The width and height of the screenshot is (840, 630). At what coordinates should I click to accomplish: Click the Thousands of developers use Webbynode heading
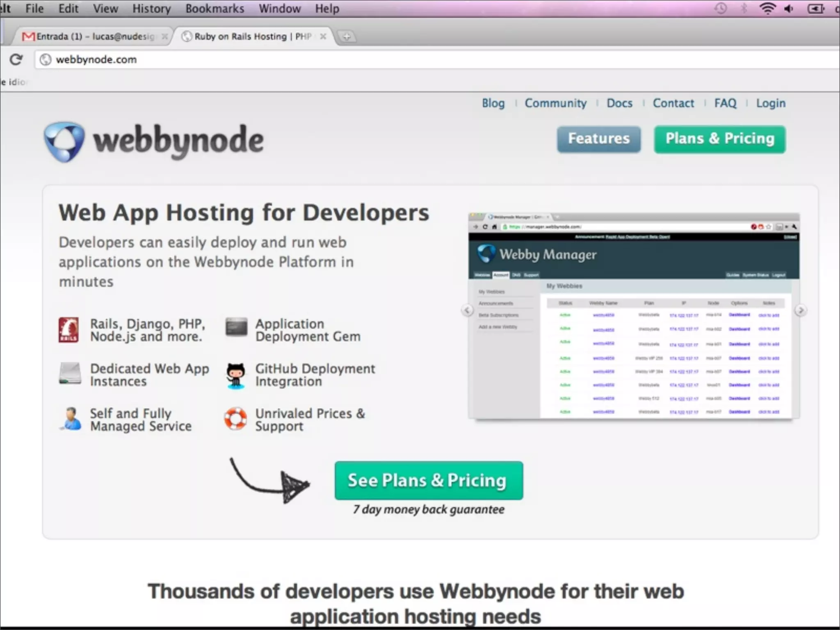tap(415, 604)
